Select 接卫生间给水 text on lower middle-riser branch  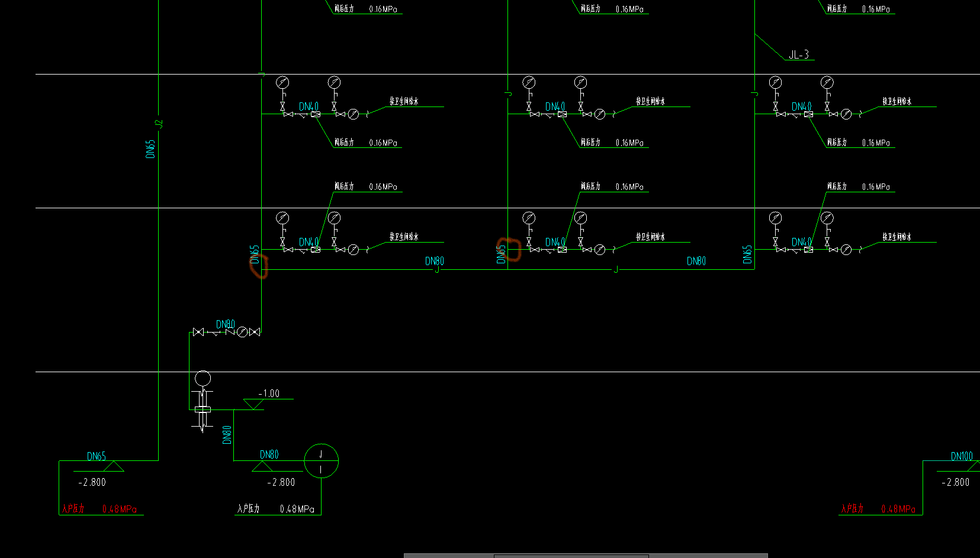pyautogui.click(x=650, y=237)
